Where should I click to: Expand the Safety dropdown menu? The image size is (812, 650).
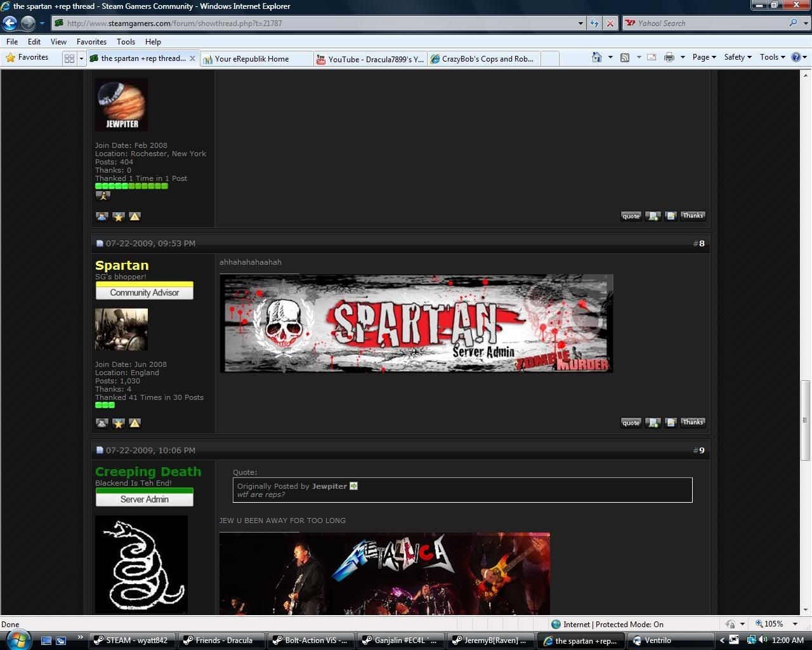tap(737, 57)
